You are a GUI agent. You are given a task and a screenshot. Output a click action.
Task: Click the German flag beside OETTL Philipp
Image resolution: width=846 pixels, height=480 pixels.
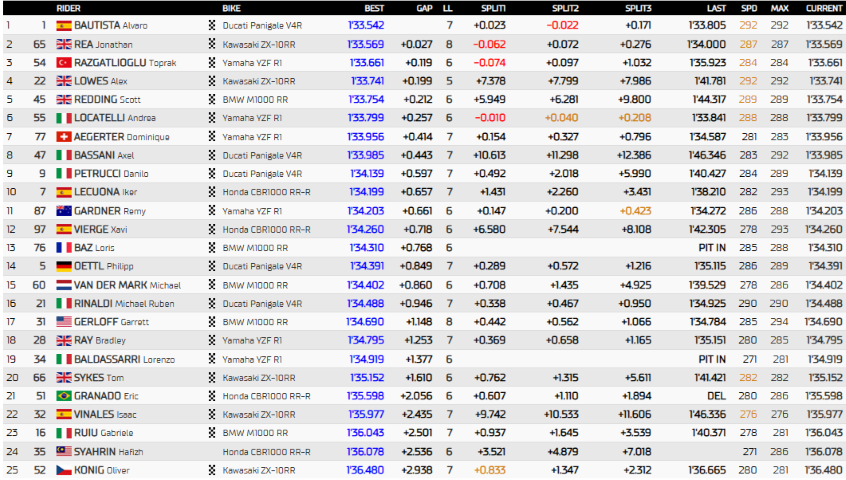tap(64, 266)
